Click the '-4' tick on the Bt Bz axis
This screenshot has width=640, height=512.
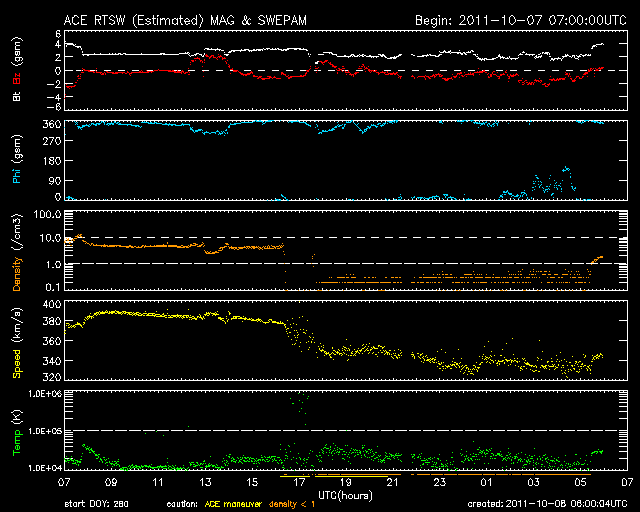pyautogui.click(x=53, y=97)
